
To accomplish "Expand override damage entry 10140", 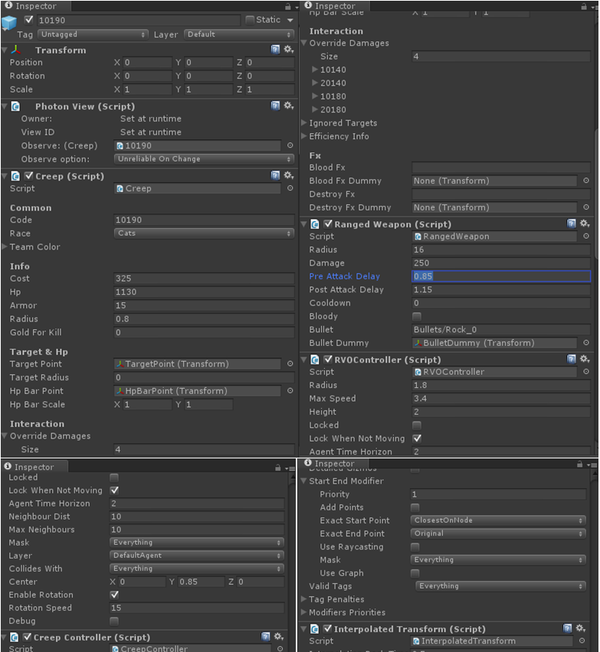I will point(314,70).
